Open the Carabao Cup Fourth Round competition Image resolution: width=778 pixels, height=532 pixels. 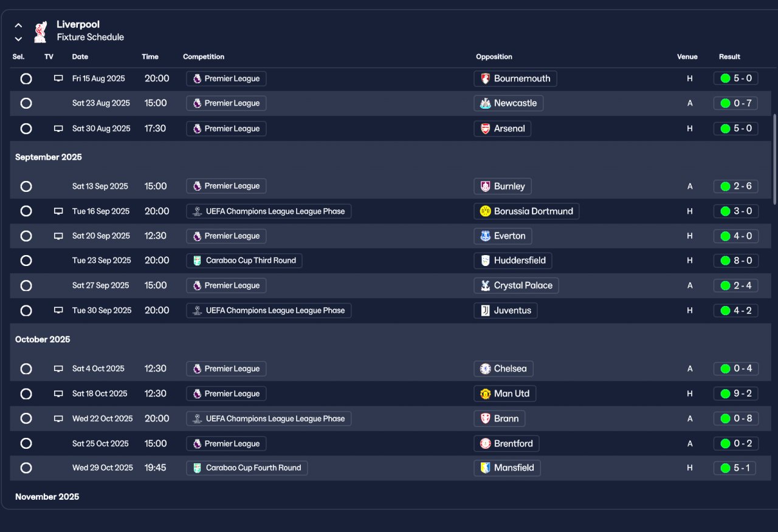click(x=247, y=468)
